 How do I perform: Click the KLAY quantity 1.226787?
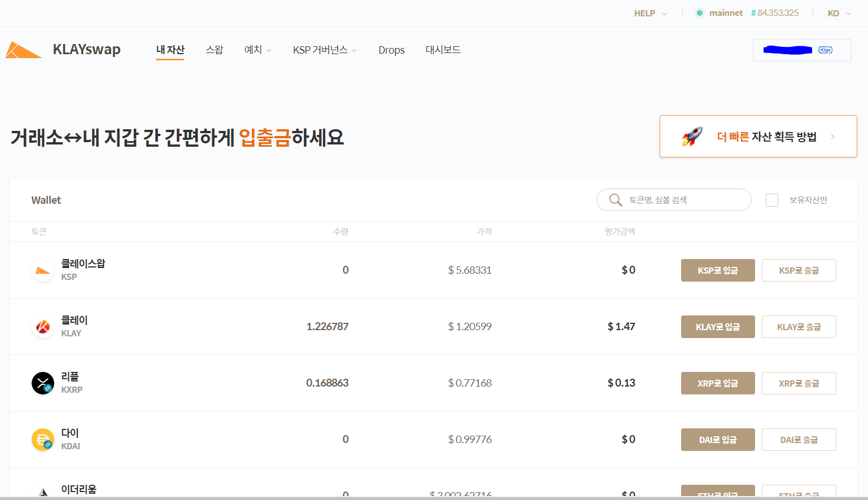click(x=328, y=327)
